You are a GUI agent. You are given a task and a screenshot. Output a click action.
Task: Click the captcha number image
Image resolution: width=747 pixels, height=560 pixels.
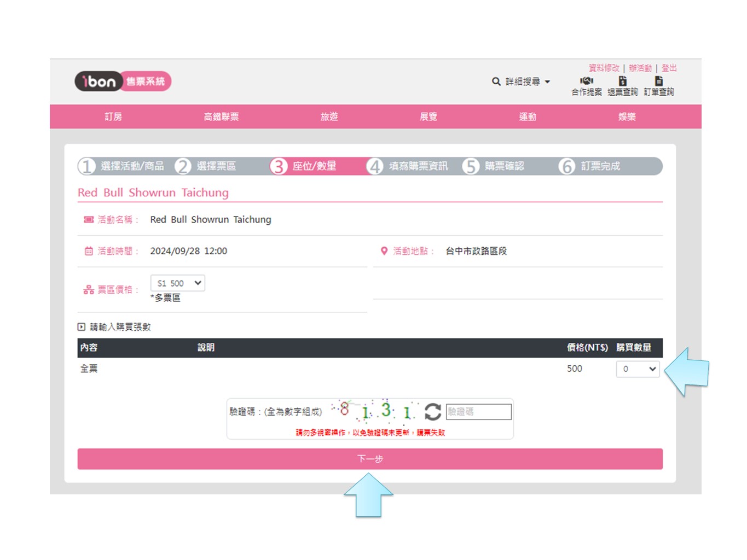[375, 411]
